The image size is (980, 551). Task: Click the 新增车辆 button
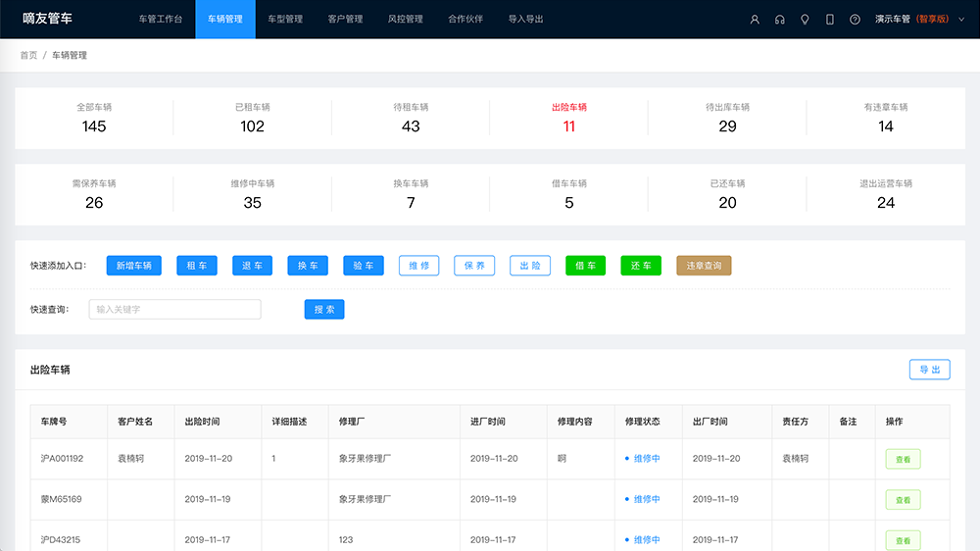click(133, 266)
